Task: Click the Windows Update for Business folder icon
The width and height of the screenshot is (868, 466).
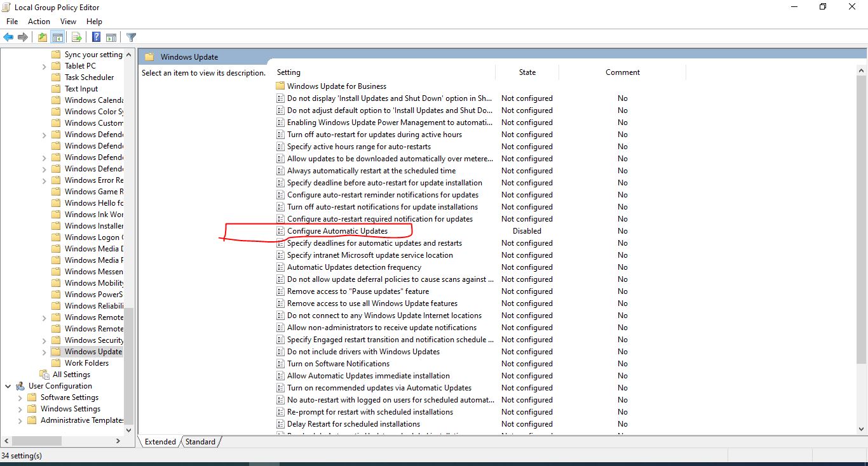Action: pyautogui.click(x=280, y=86)
